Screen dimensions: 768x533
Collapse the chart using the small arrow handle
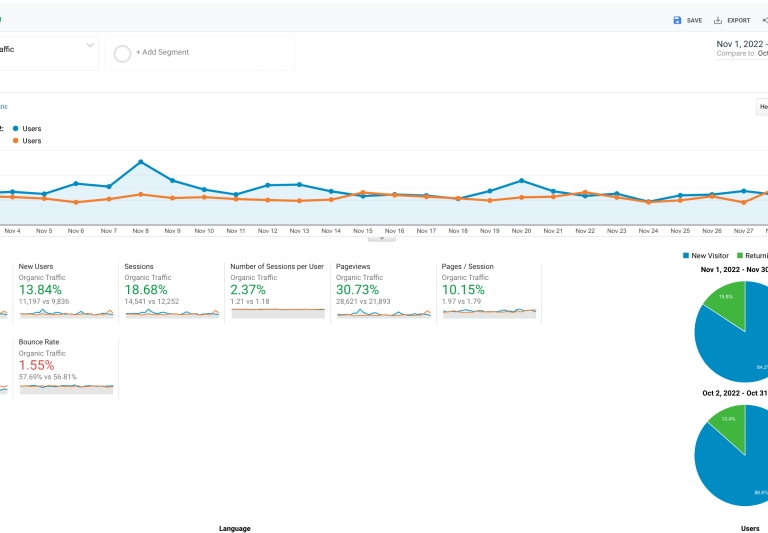(381, 238)
